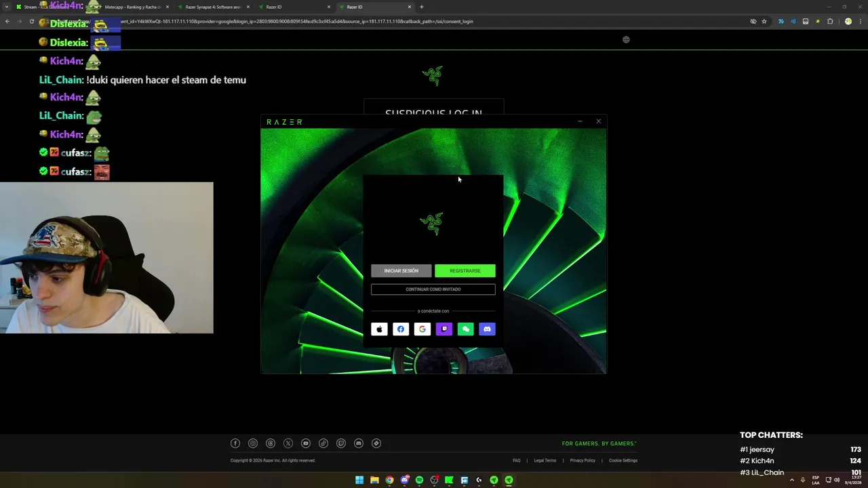The height and width of the screenshot is (488, 868).
Task: Open Razer's X profile from footer
Action: coord(288,443)
